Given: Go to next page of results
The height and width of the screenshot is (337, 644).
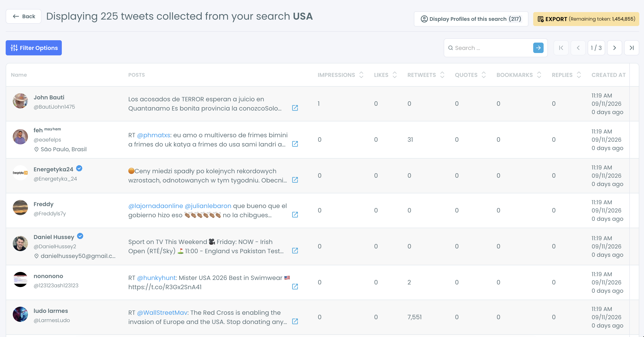Looking at the screenshot, I should point(614,48).
